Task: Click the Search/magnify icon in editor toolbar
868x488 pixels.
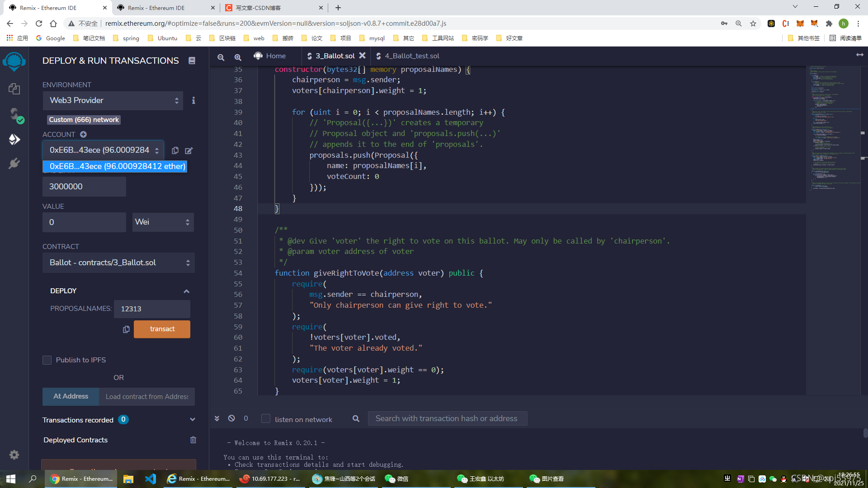Action: coord(237,56)
